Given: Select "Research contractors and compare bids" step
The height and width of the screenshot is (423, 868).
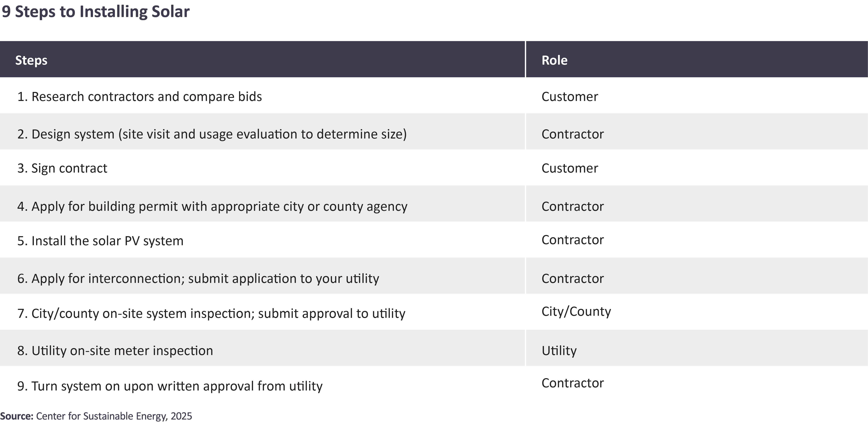Looking at the screenshot, I should pos(140,97).
